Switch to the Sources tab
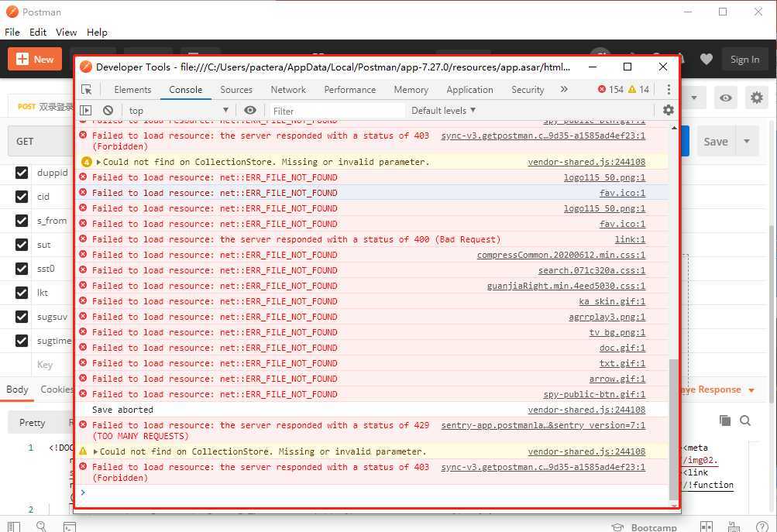Viewport: 777px width, 532px height. tap(236, 90)
